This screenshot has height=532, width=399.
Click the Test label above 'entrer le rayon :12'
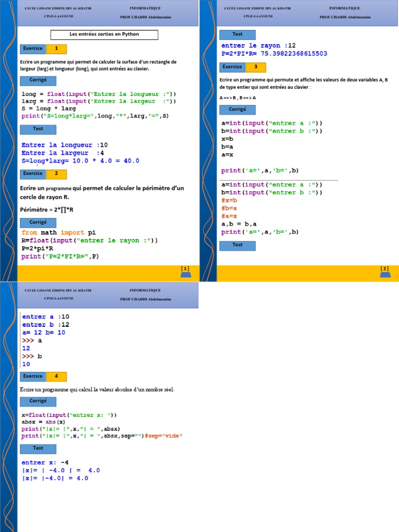(x=237, y=34)
